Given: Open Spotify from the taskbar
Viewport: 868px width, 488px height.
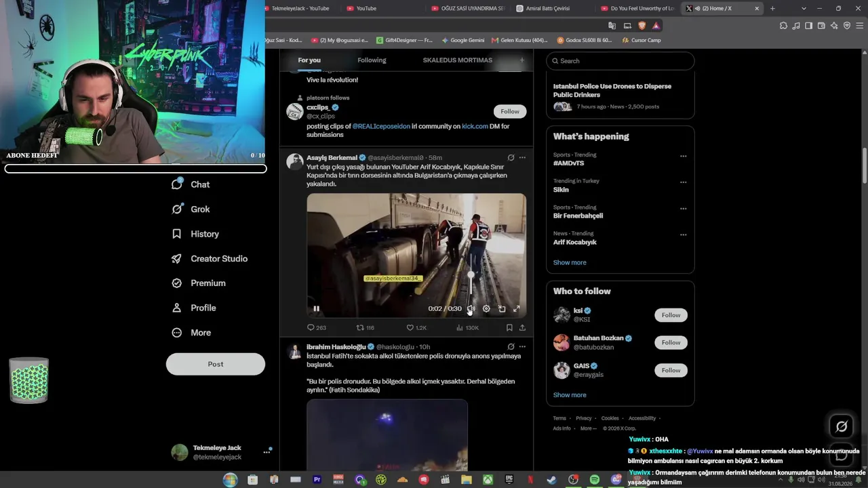Looking at the screenshot, I should point(595,480).
